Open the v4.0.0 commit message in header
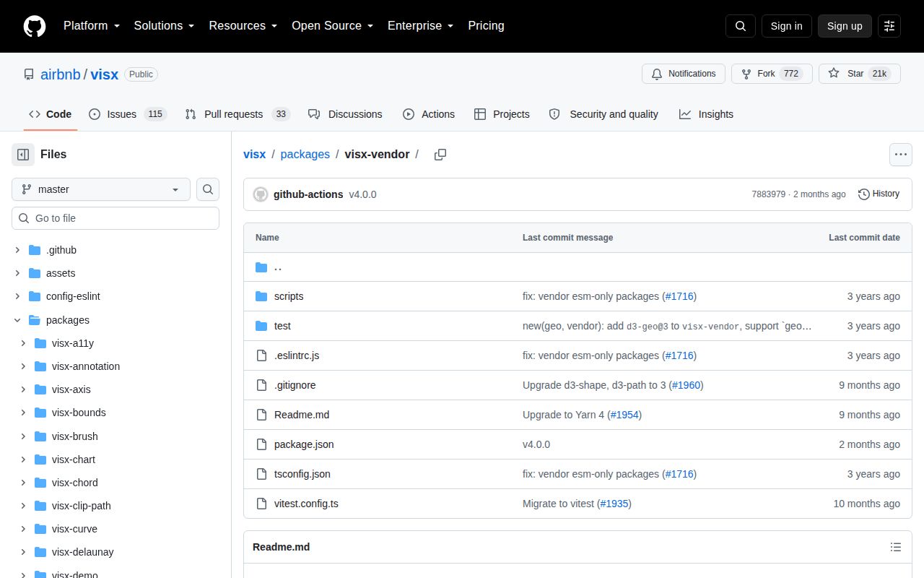This screenshot has height=578, width=924. point(362,194)
